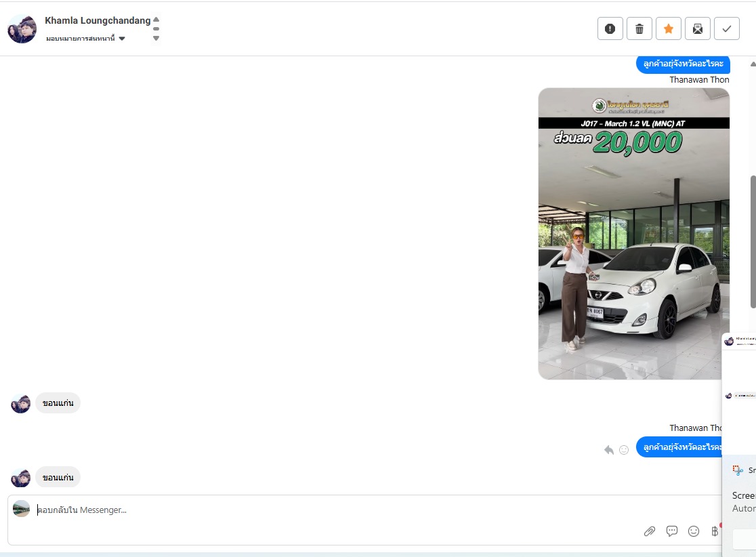756x557 pixels.
Task: Click the Snipping Tool icon in notification
Action: 738,470
